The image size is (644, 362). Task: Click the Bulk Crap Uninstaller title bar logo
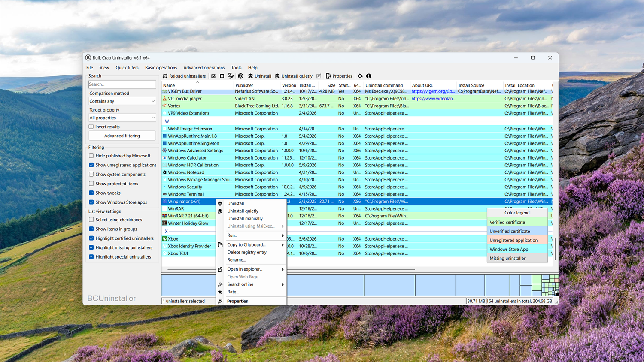88,57
